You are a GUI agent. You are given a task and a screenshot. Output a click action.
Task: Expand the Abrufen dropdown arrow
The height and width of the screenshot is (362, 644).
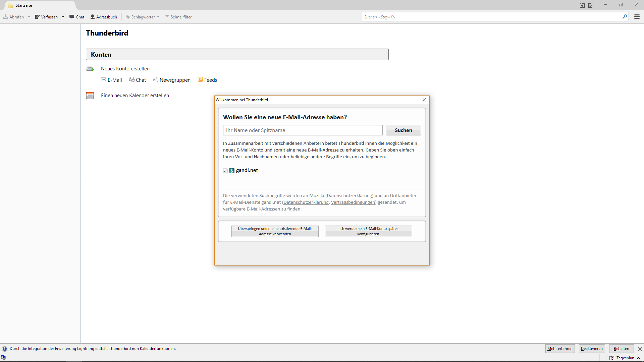click(29, 17)
